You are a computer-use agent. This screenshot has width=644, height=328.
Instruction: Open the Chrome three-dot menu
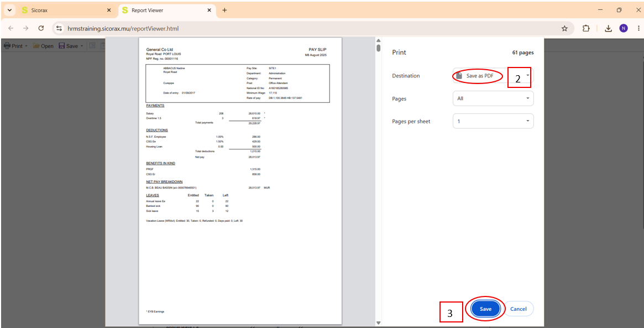click(x=638, y=28)
